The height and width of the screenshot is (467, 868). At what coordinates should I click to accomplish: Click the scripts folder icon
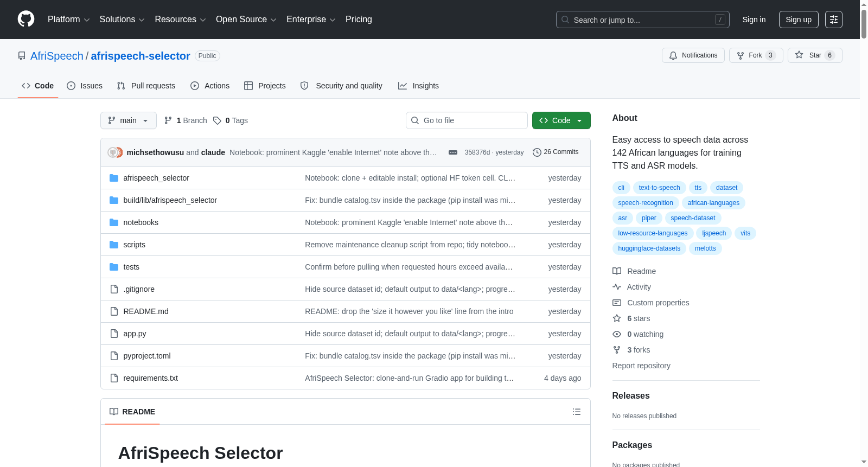pos(114,245)
